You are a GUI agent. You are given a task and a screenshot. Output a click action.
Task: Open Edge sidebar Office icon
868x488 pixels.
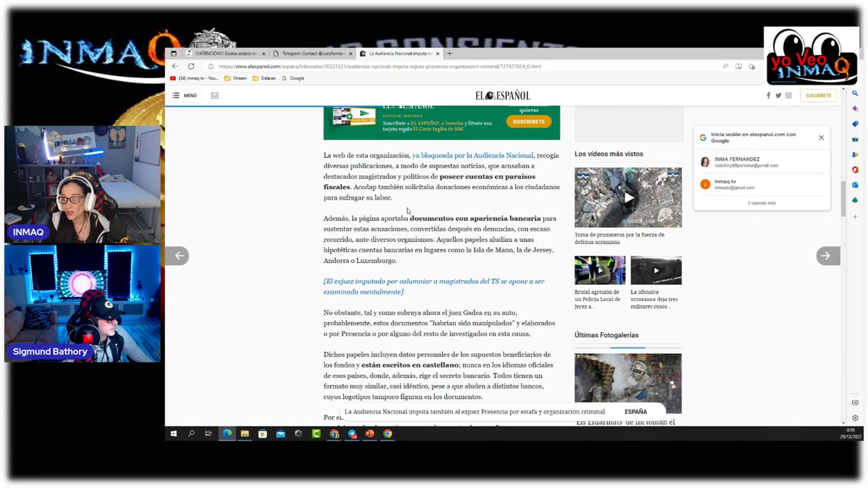pyautogui.click(x=855, y=169)
